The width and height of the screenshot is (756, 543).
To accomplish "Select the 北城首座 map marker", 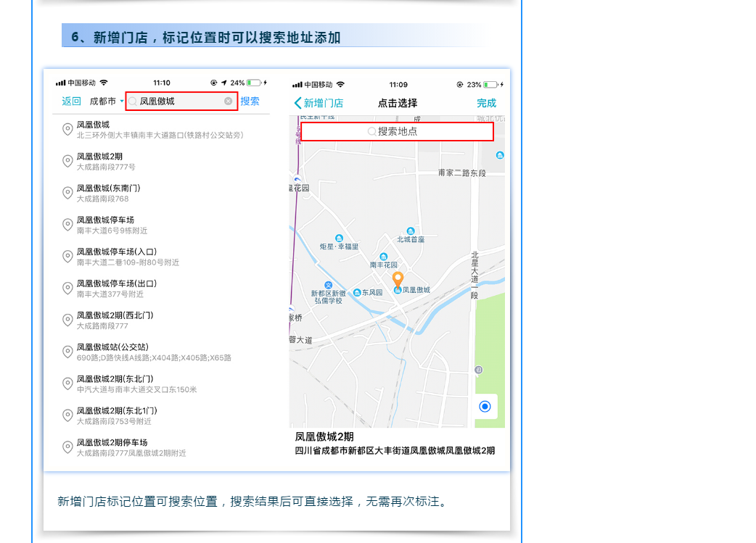I will (411, 231).
